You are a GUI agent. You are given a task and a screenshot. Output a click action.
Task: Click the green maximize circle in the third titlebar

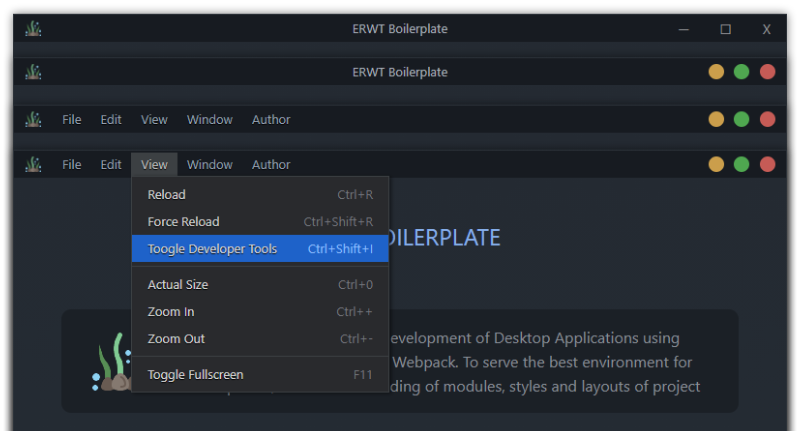click(741, 120)
